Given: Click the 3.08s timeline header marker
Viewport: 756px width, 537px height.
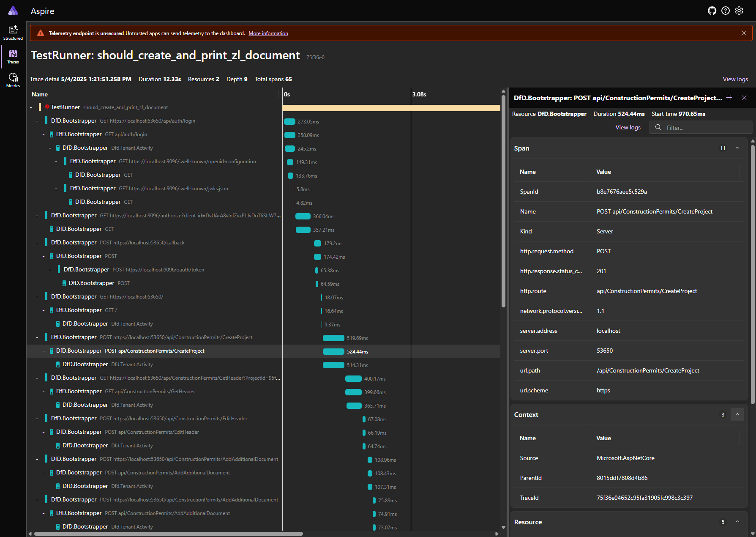Looking at the screenshot, I should tap(419, 94).
